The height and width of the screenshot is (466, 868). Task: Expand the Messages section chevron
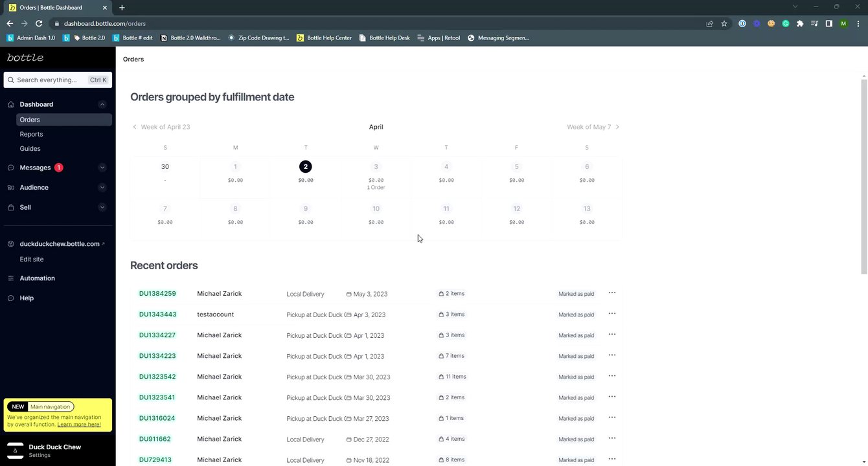pos(102,168)
